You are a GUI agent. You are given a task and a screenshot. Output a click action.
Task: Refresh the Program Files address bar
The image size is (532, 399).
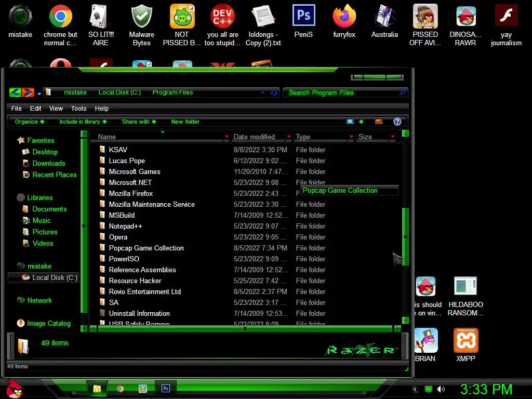pos(274,92)
